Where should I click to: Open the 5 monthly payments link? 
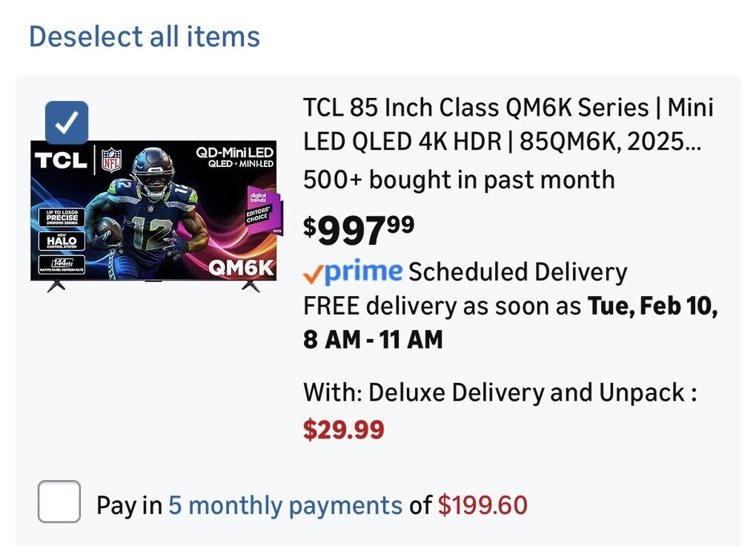[x=285, y=506]
